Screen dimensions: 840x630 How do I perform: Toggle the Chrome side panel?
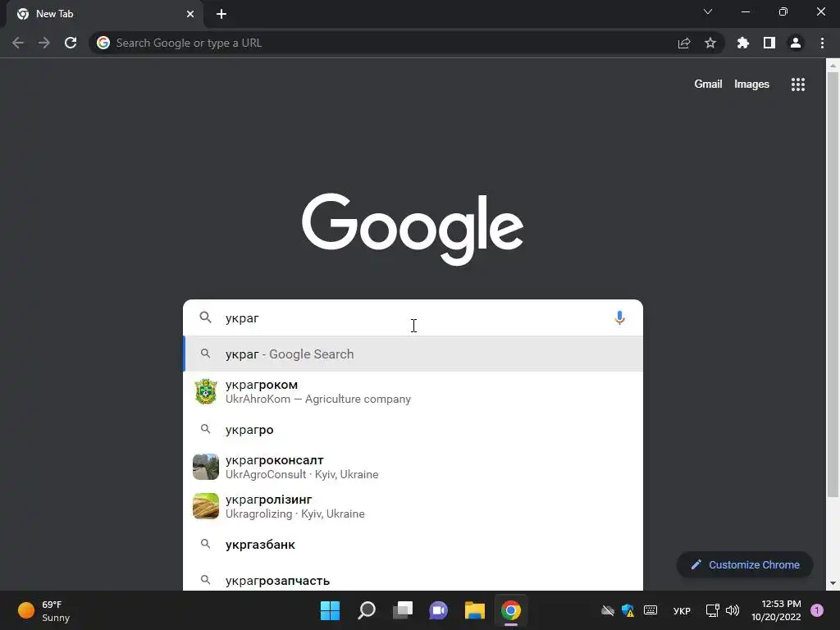click(769, 43)
